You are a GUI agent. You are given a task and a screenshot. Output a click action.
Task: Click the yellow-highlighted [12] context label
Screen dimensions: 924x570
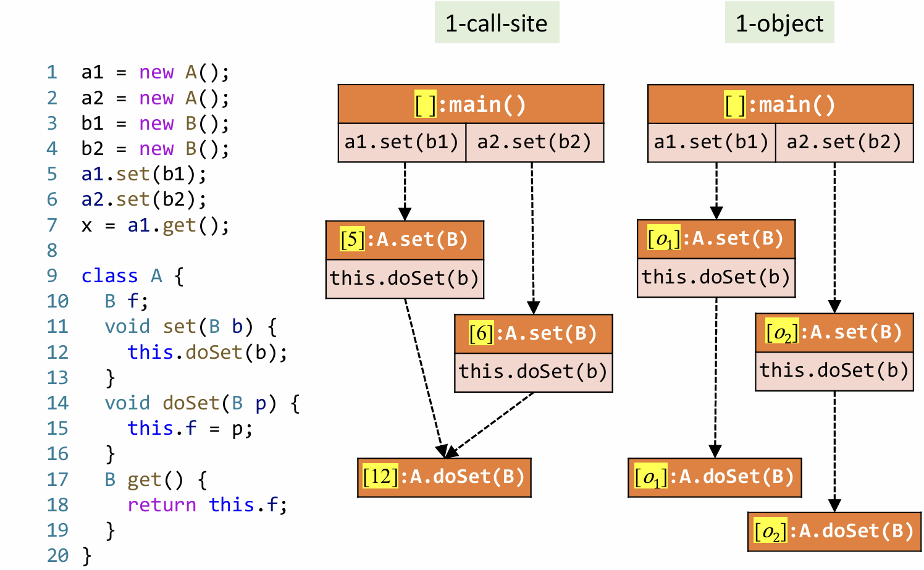(380, 477)
